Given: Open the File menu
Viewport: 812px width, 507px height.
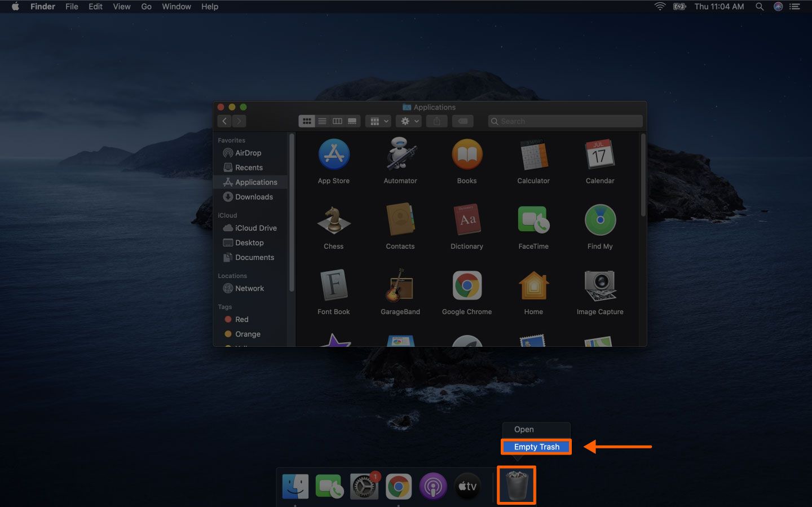Looking at the screenshot, I should pos(72,7).
